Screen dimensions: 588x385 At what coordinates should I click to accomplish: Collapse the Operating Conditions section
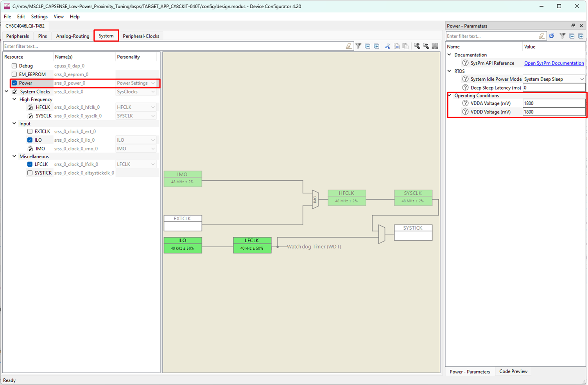[x=450, y=95]
